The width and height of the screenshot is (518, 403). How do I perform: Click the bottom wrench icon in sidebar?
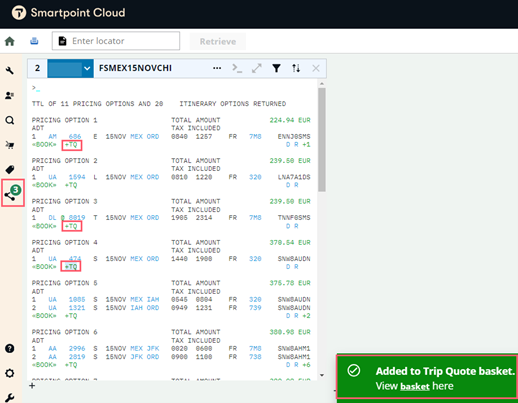pos(10,398)
